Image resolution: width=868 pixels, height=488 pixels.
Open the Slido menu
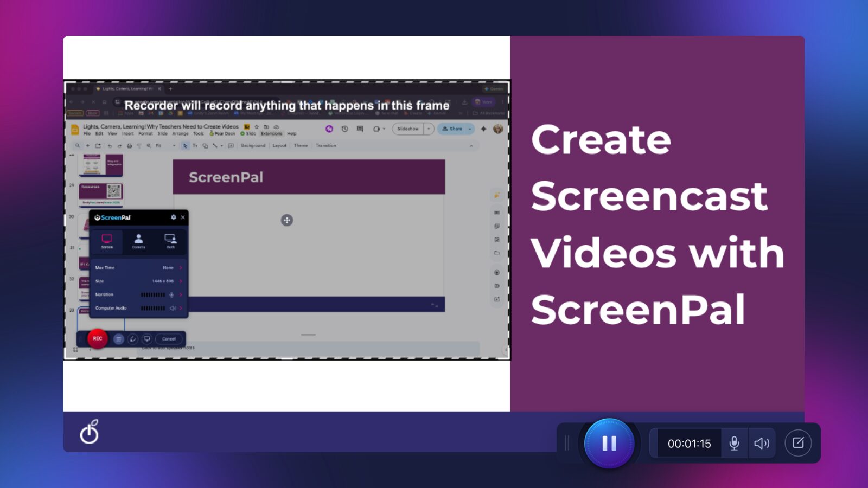pyautogui.click(x=248, y=134)
